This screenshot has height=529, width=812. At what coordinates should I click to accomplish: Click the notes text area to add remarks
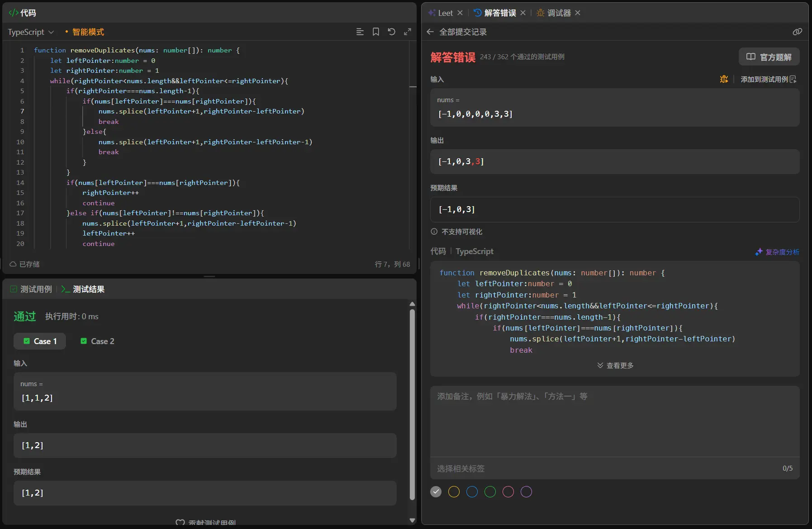[614, 420]
